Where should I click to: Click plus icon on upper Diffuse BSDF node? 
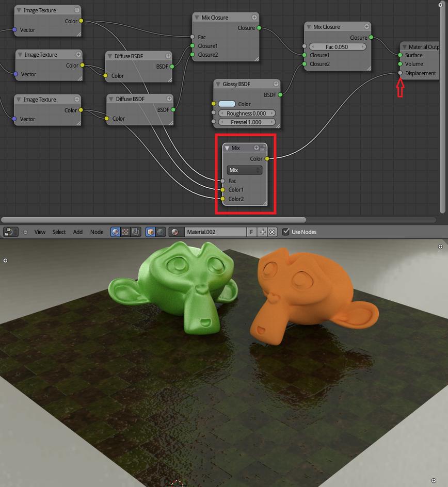pos(168,56)
